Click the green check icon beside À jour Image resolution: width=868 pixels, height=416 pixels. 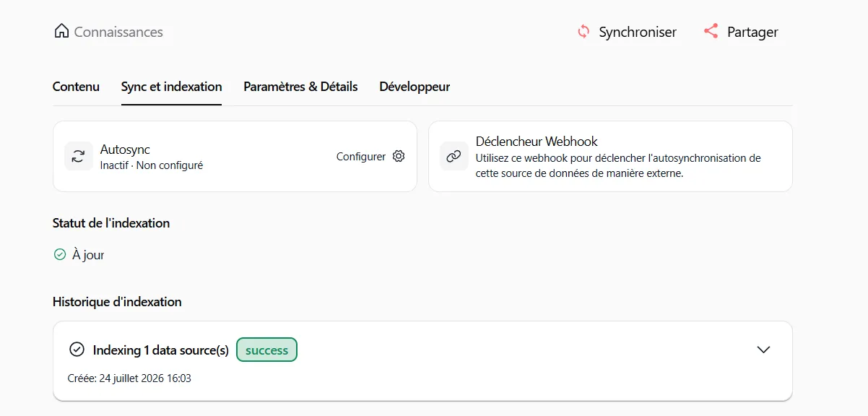point(60,254)
